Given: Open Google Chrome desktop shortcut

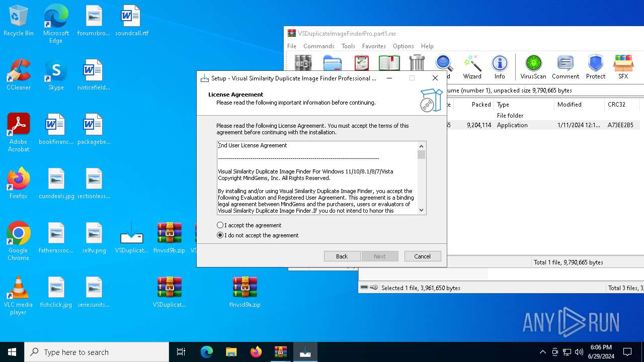Looking at the screenshot, I should coord(19,241).
